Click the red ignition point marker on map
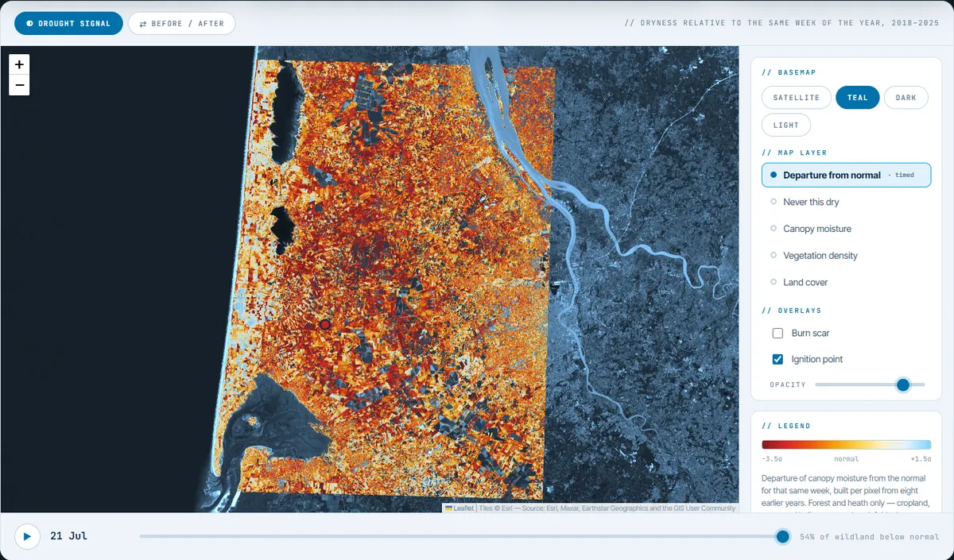 [324, 324]
